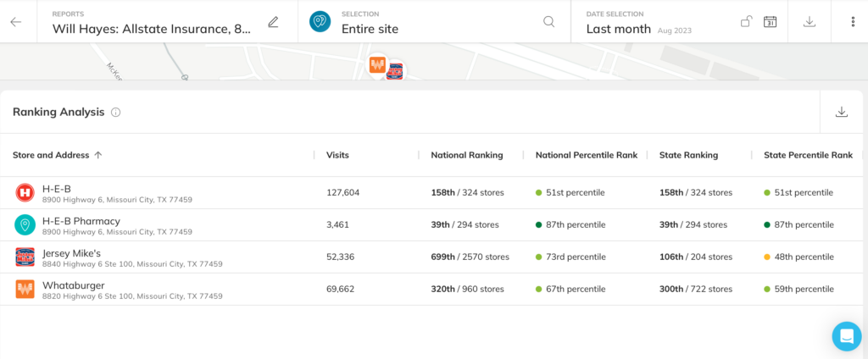
Task: Show Ranking Analysis info tooltip
Action: [x=115, y=113]
